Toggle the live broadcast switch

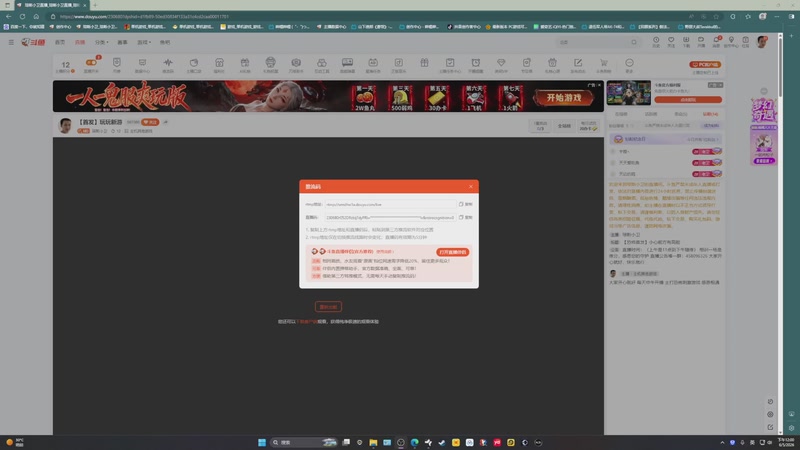pyautogui.click(x=91, y=62)
